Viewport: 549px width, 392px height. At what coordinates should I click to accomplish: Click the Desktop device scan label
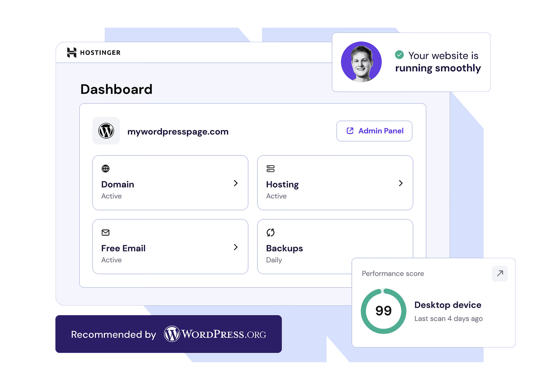pos(448,319)
